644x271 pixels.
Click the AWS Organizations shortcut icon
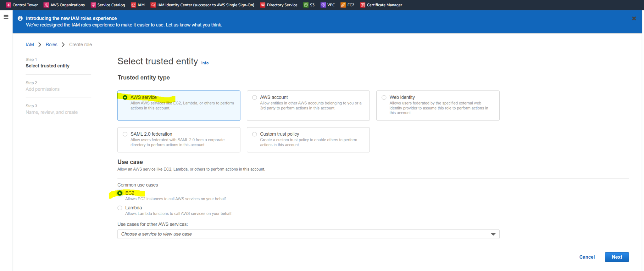tap(46, 5)
